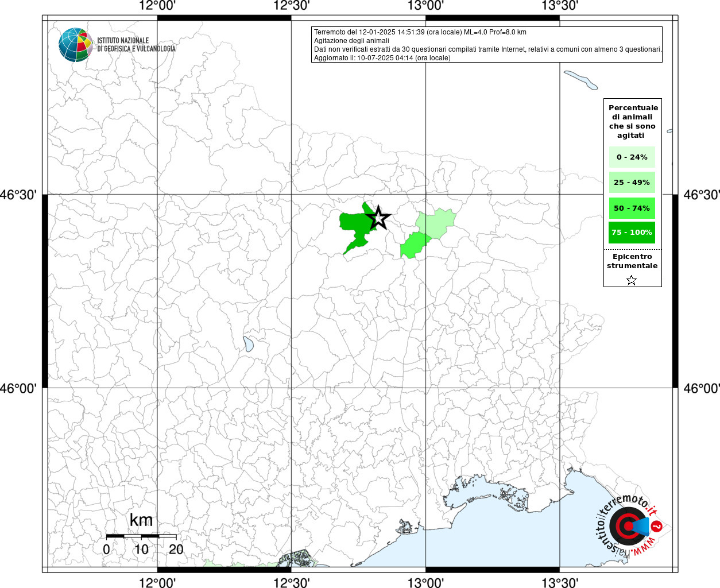Screen dimensions: 720x588
Task: Click the medium green municipality southeast of epicenter
Action: tap(415, 246)
